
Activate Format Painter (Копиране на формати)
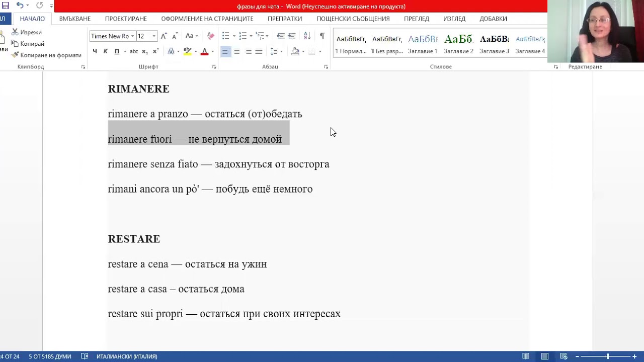click(x=46, y=55)
